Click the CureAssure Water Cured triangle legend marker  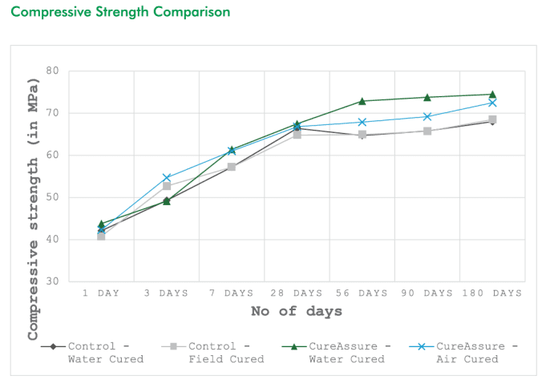coord(294,347)
